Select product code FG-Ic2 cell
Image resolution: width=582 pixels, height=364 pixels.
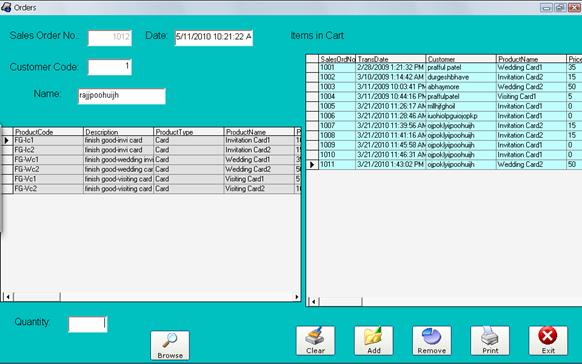[x=48, y=150]
